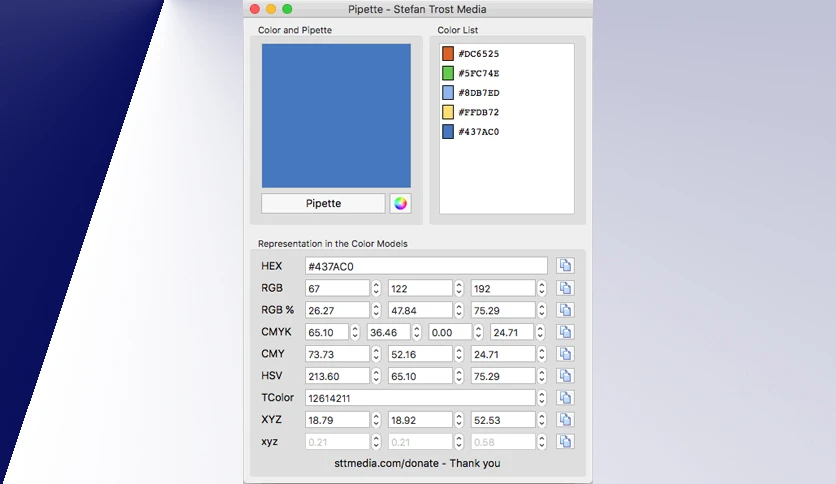Viewport: 836px width, 484px height.
Task: Click the HSV hue field 213.60
Action: [x=337, y=376]
